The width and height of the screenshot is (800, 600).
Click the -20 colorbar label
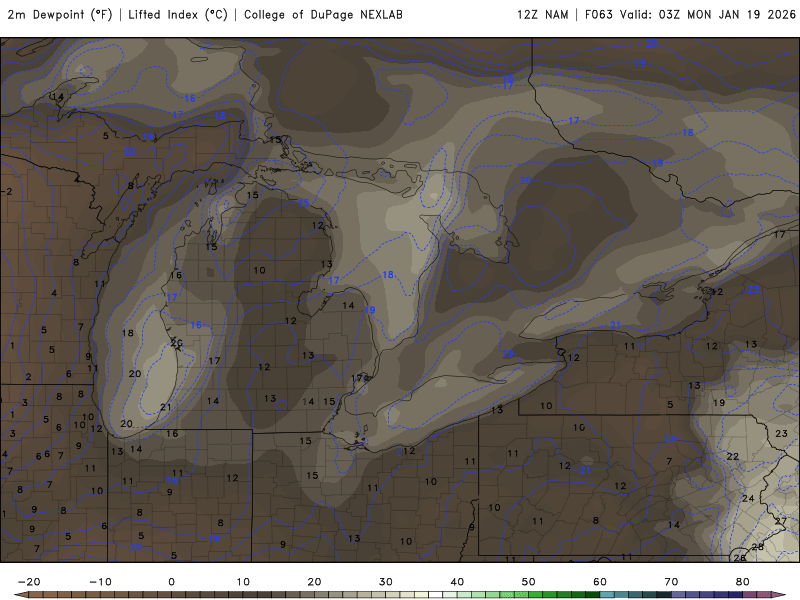29,582
